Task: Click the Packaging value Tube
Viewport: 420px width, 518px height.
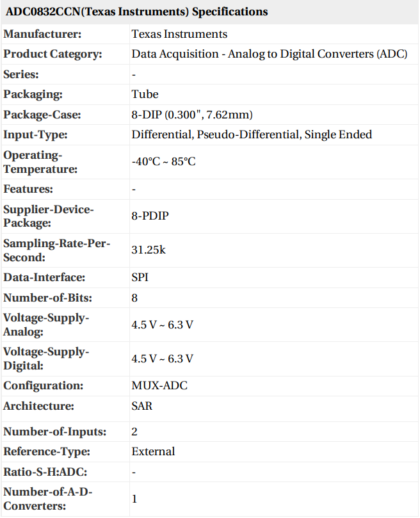Action: click(145, 94)
